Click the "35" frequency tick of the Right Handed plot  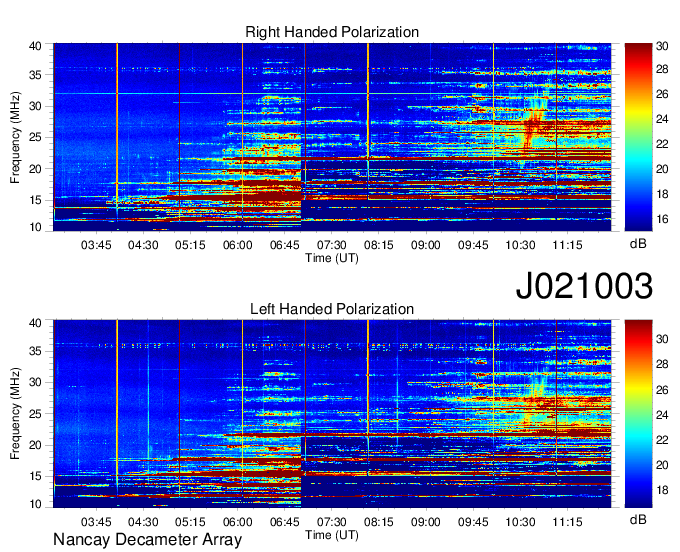click(x=35, y=75)
